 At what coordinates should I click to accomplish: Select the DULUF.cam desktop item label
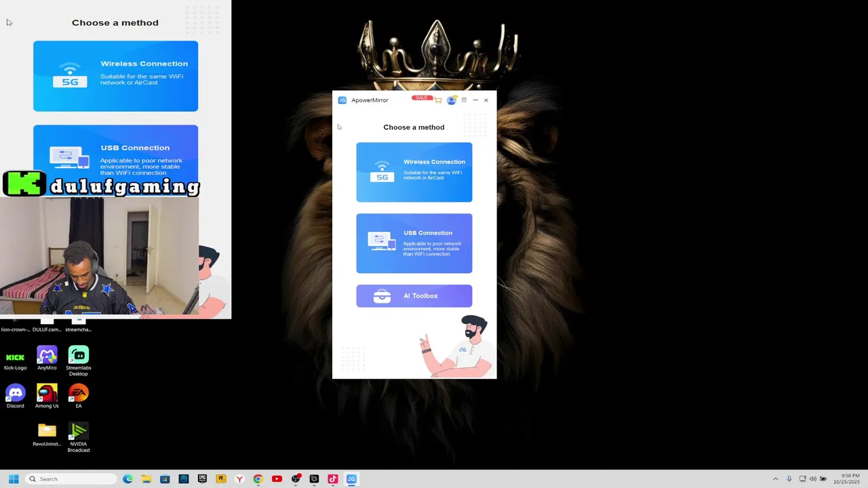pos(47,329)
